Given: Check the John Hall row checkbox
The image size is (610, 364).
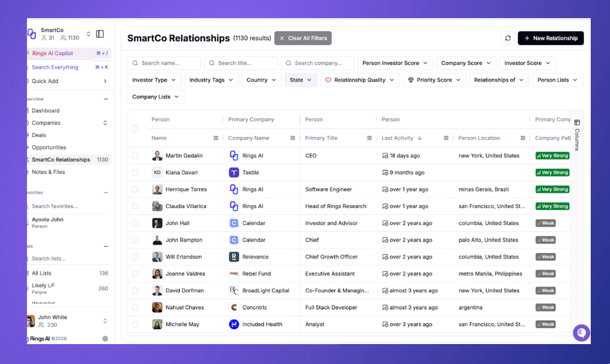Looking at the screenshot, I should click(x=135, y=223).
